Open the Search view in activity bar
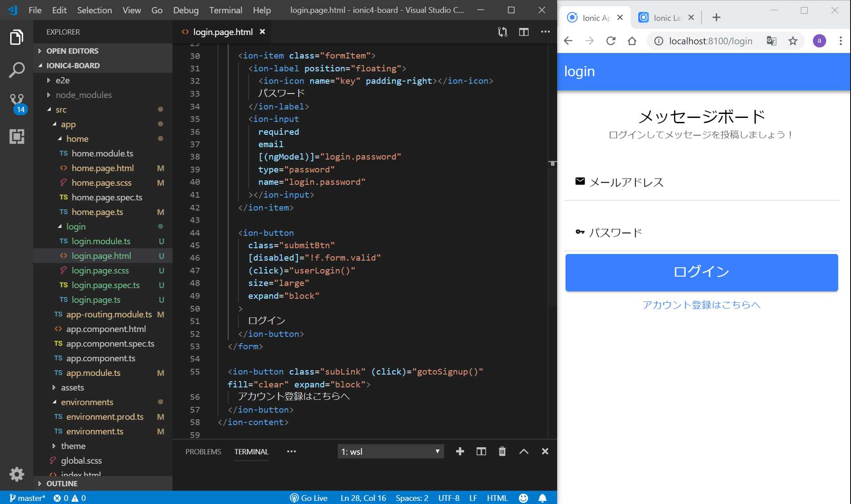The height and width of the screenshot is (504, 851). pyautogui.click(x=16, y=70)
